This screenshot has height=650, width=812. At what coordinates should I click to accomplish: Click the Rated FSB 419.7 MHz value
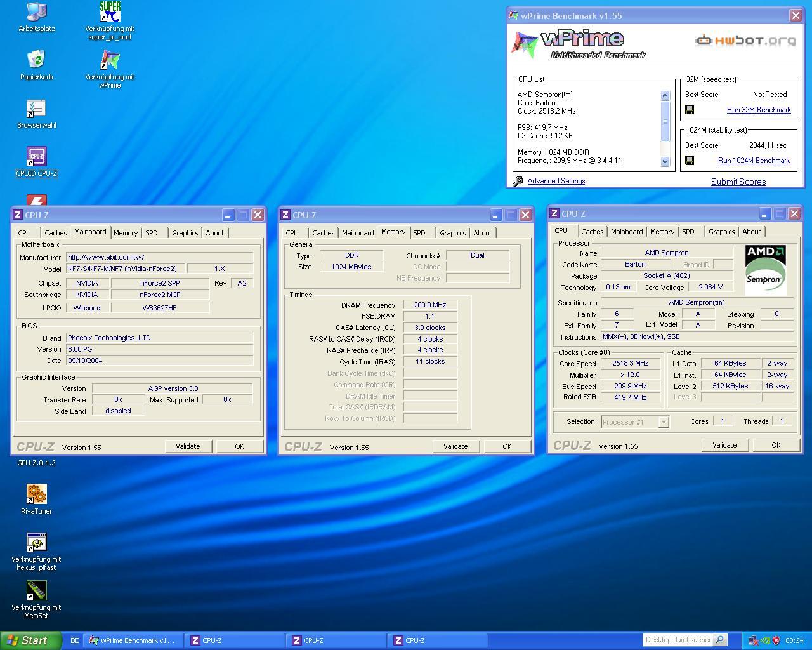pos(631,397)
